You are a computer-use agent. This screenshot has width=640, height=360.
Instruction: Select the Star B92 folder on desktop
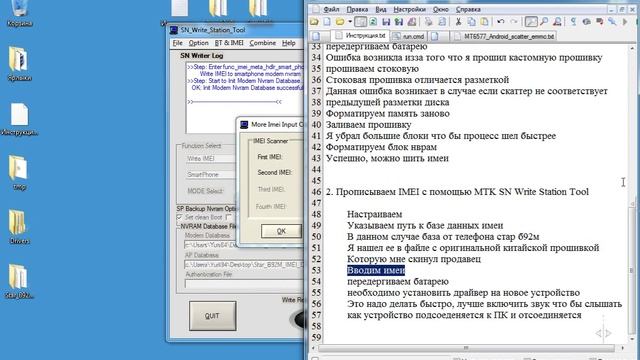point(19,282)
